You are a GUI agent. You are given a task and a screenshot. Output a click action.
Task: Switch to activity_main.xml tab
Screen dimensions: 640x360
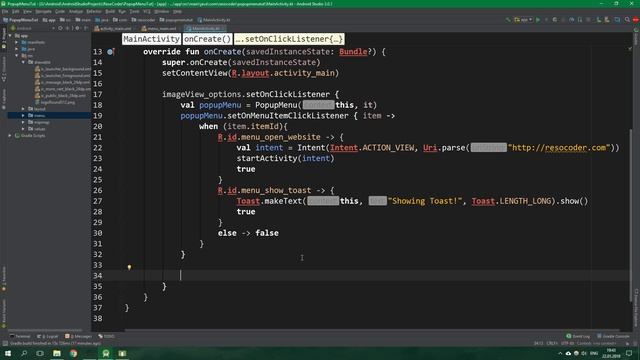click(x=116, y=29)
